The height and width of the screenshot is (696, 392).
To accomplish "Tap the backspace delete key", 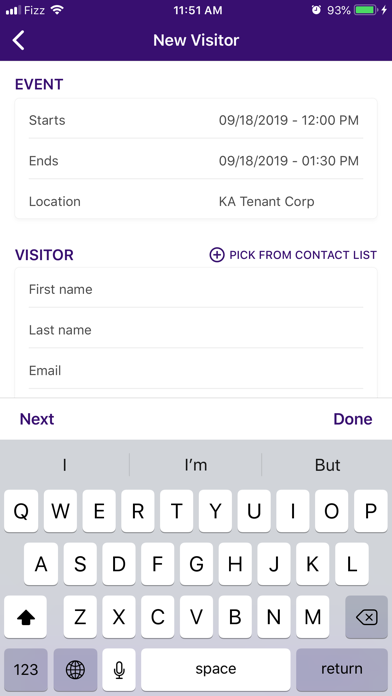I will pyautogui.click(x=366, y=617).
